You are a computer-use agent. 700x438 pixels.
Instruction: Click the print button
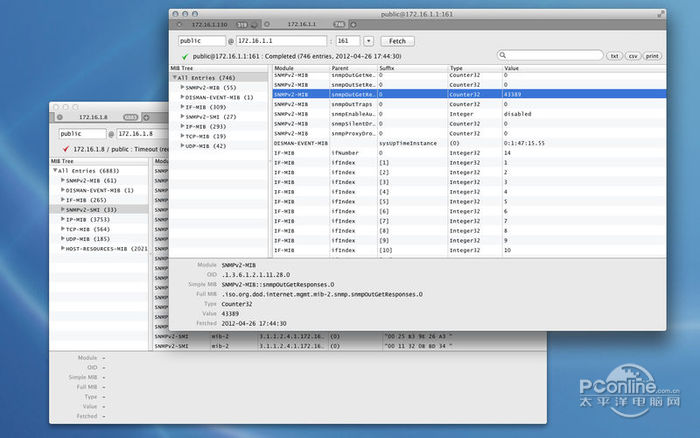(652, 56)
